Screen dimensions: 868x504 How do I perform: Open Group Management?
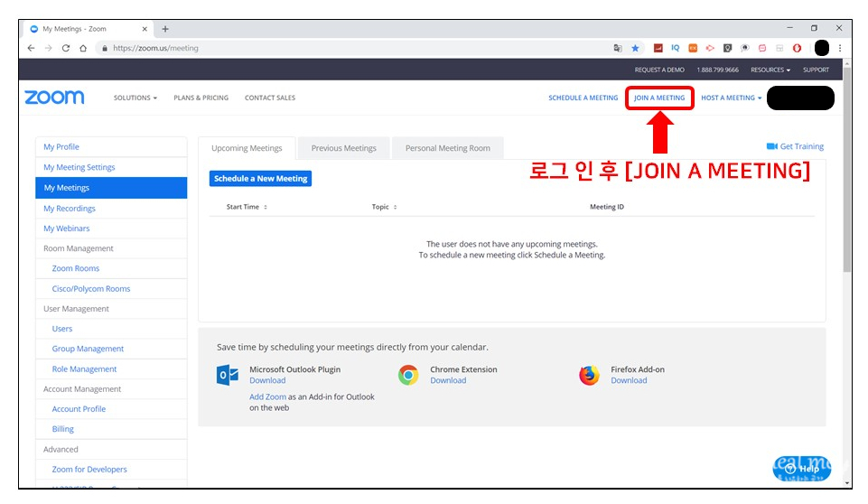88,349
